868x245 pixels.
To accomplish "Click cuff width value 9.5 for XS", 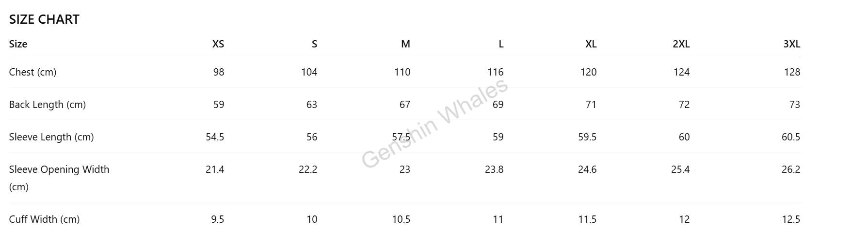I will point(217,219).
